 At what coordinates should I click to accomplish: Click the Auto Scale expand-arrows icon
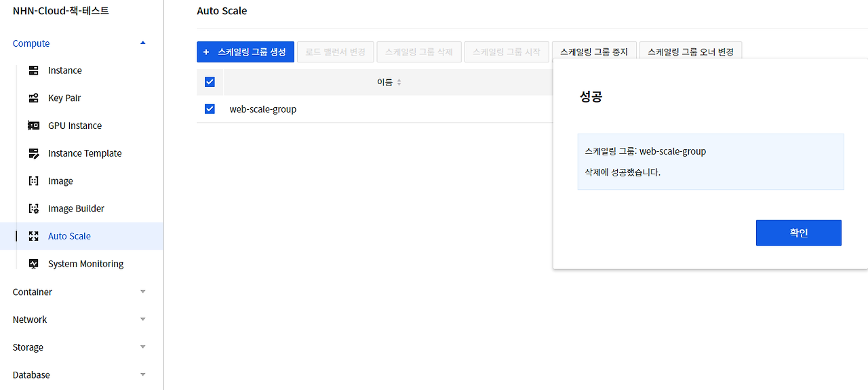point(33,236)
